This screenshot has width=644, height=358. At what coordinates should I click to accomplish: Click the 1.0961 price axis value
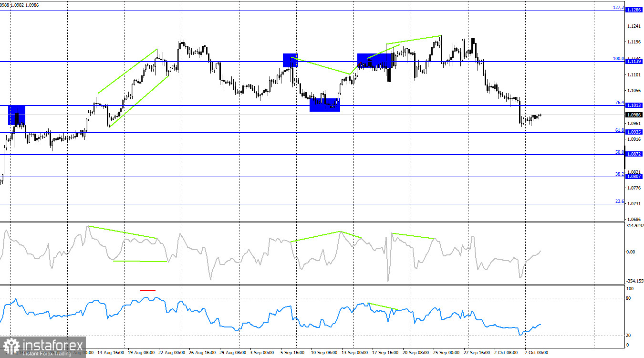[x=635, y=123]
